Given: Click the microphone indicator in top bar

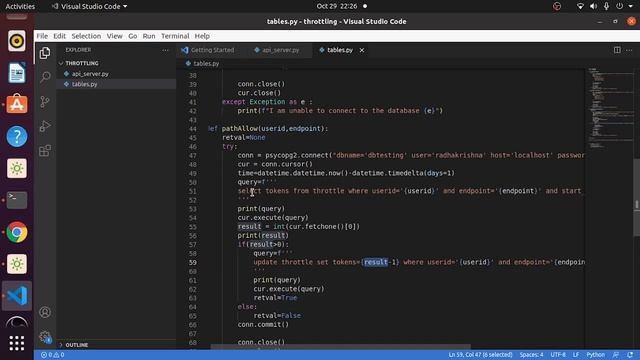Looking at the screenshot, I should coord(607,6).
